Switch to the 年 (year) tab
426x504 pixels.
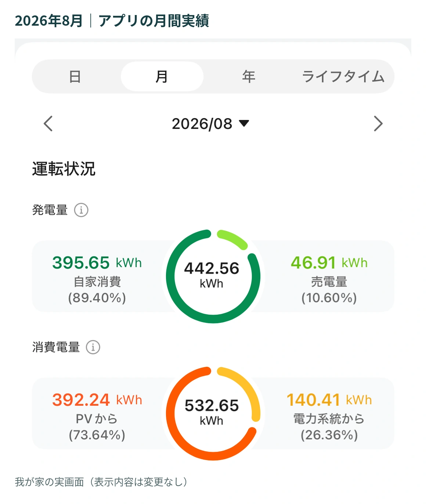click(x=249, y=77)
